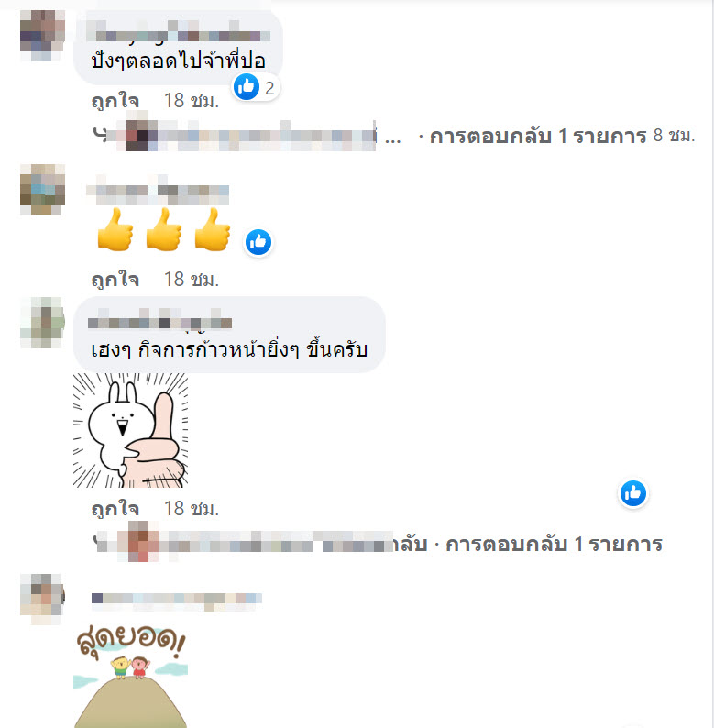
Task: Open the timestamp of emoji thumbs comment
Action: coord(192,280)
